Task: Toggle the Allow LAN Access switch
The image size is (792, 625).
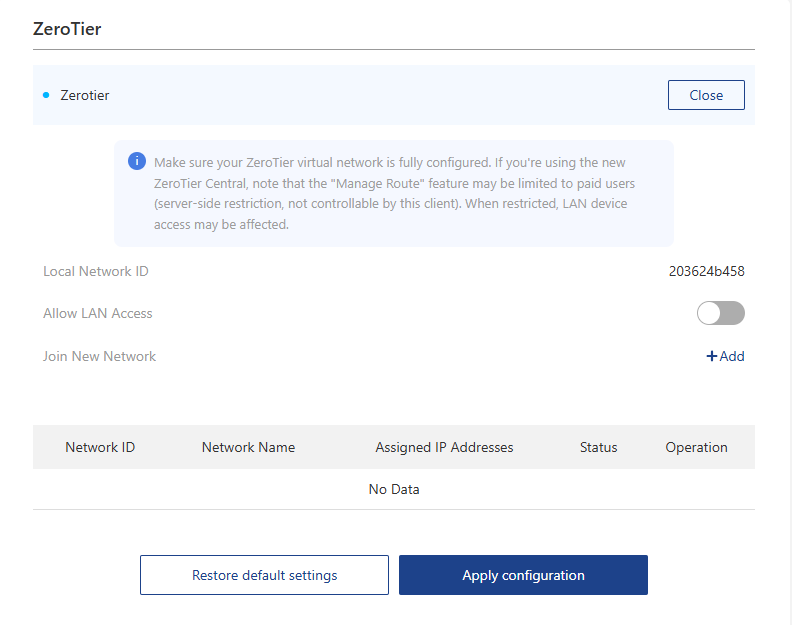Action: tap(720, 313)
